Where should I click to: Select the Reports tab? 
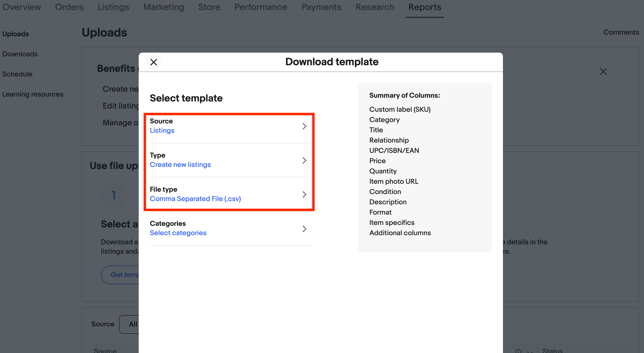(x=425, y=7)
